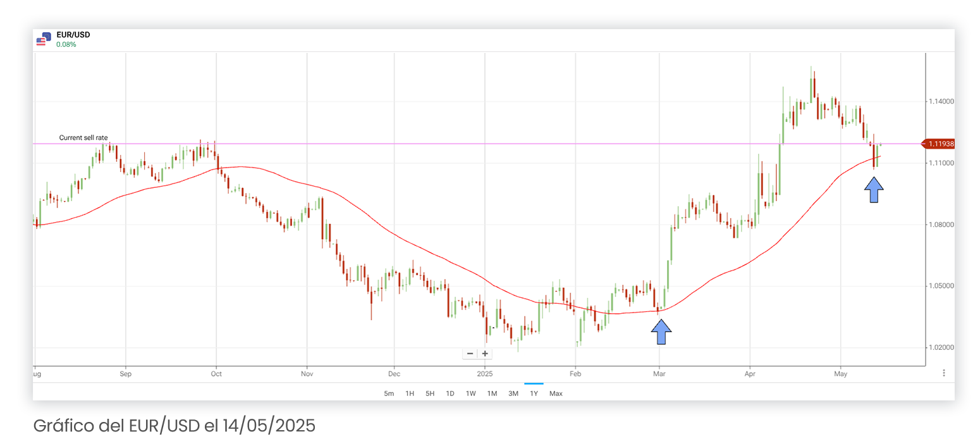Select the 1W timeframe
980x446 pixels.
point(471,393)
